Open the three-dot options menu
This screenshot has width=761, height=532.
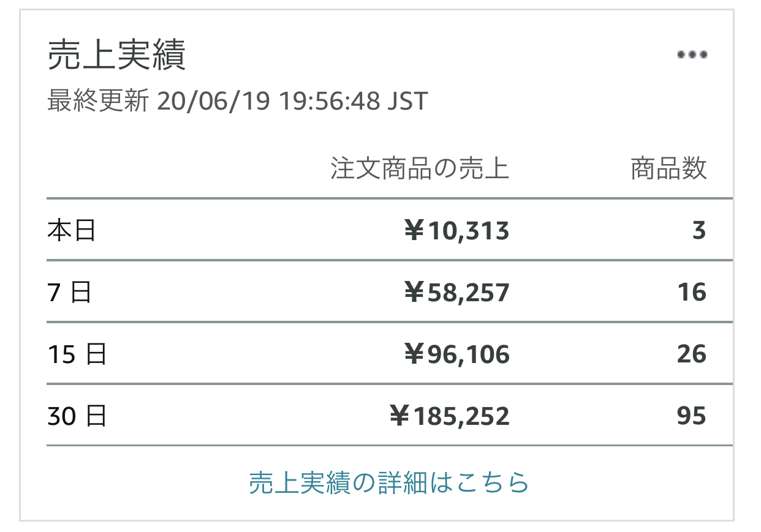pyautogui.click(x=692, y=54)
